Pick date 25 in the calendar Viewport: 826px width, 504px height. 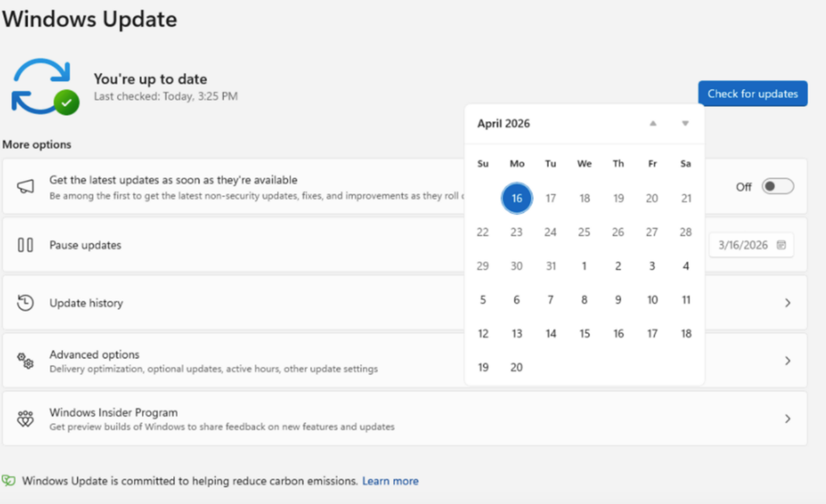[x=584, y=232]
